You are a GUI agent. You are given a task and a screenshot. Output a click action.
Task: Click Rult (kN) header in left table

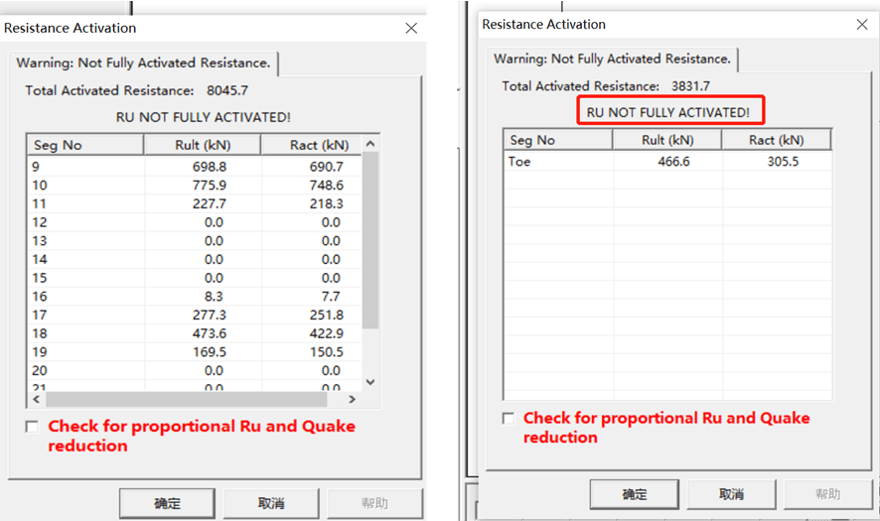pyautogui.click(x=202, y=145)
